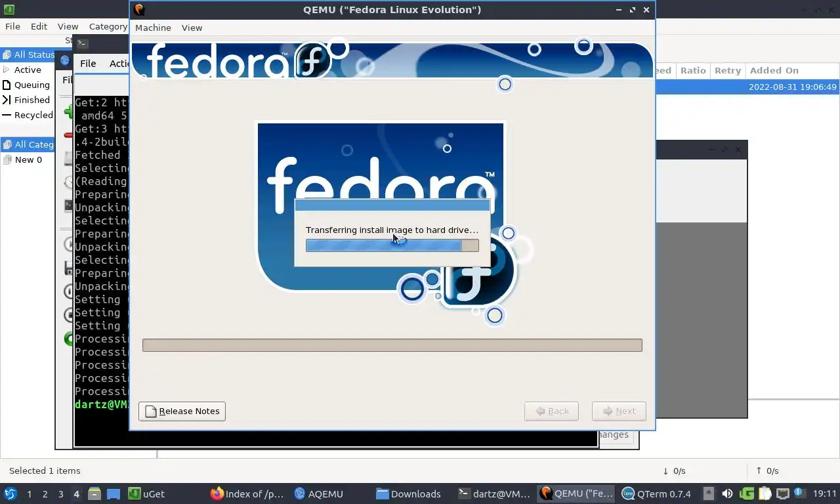The height and width of the screenshot is (504, 840).
Task: Click the removable media tray icon
Action: pyautogui.click(x=709, y=493)
